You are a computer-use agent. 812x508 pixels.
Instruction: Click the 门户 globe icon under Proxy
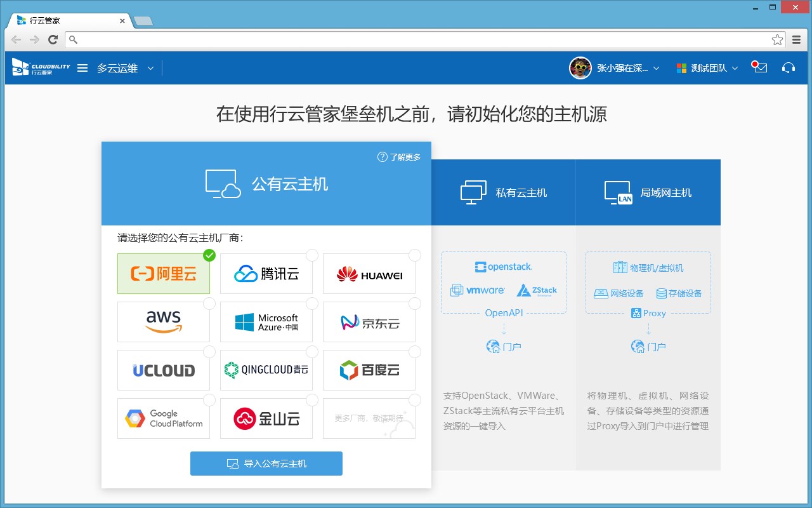point(638,347)
